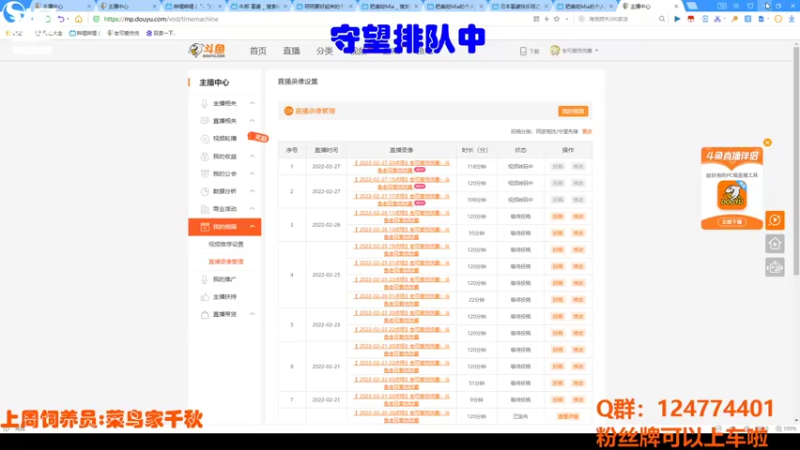Click the robot assistant floating icon
The height and width of the screenshot is (450, 800).
[774, 267]
